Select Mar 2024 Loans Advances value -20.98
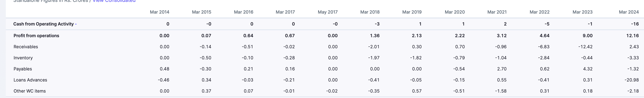The width and height of the screenshot is (644, 98). (632, 80)
